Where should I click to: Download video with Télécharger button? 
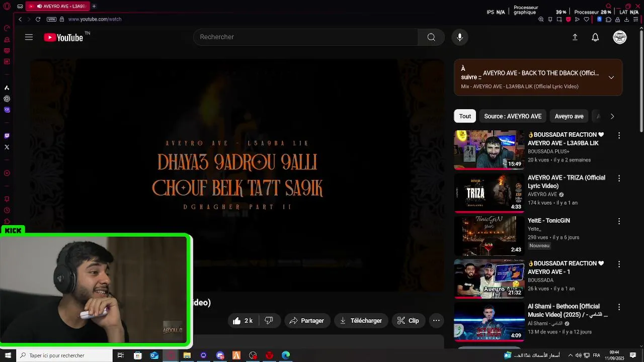point(361,320)
